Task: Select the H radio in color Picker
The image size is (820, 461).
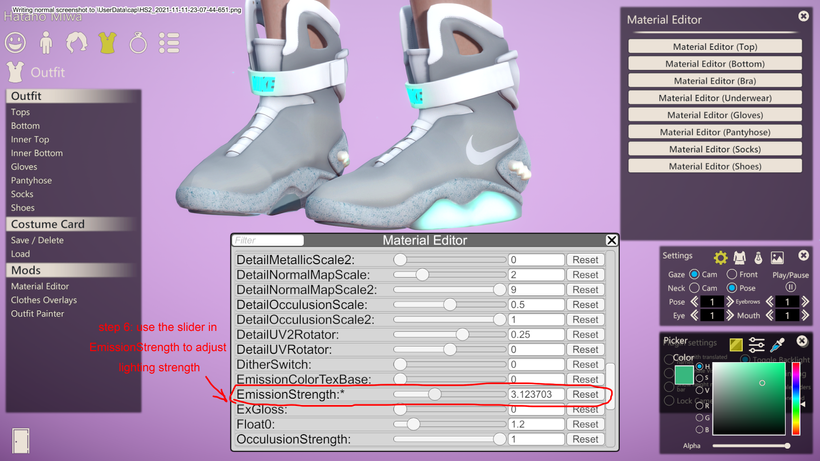Action: (700, 366)
